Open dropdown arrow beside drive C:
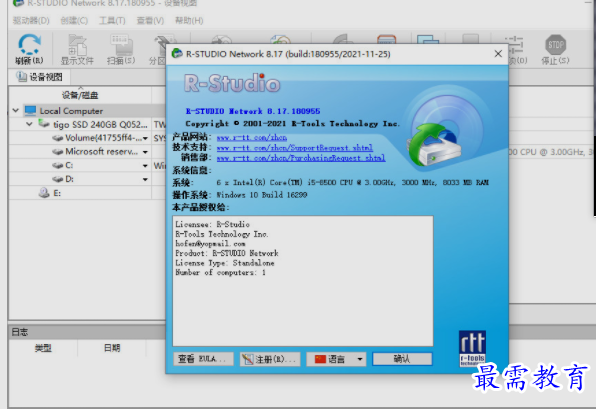This screenshot has height=409, width=596. coord(145,166)
